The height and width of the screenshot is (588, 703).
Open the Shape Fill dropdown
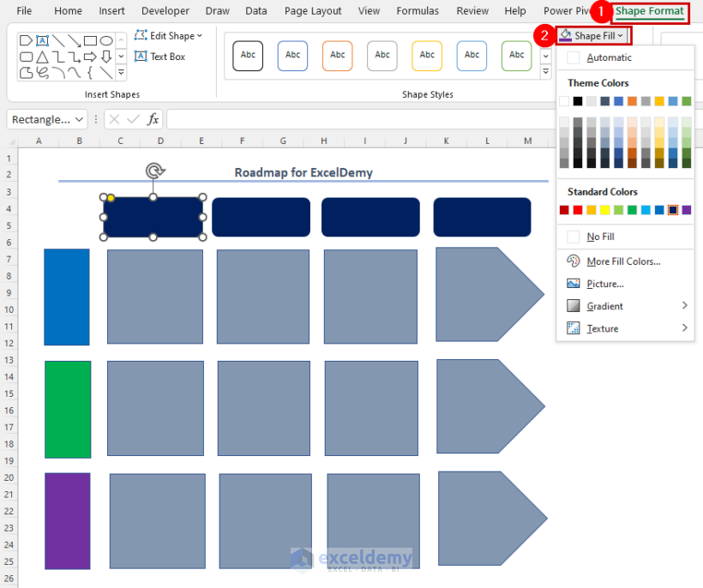[592, 35]
